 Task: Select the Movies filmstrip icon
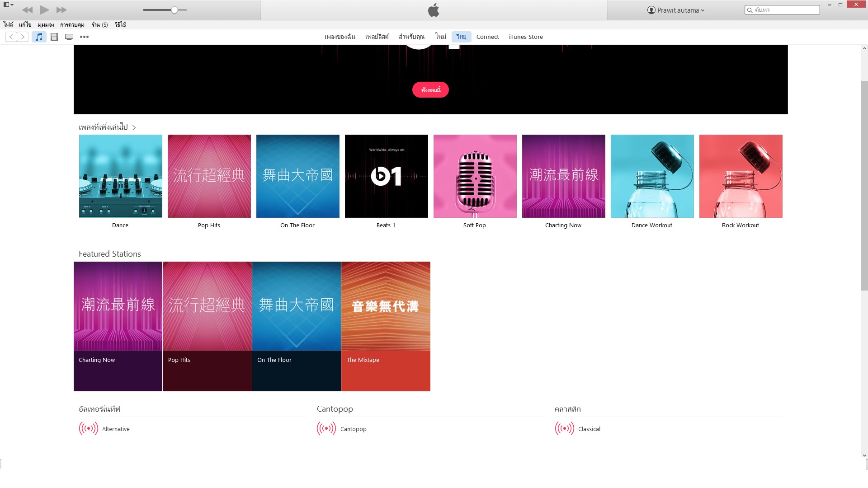coord(54,37)
